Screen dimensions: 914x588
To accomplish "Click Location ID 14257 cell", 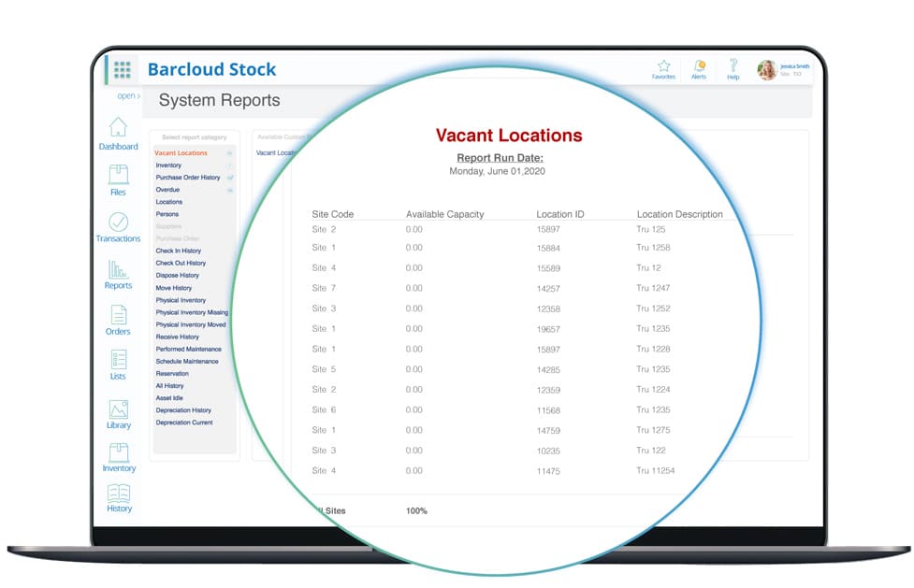I will pos(548,289).
